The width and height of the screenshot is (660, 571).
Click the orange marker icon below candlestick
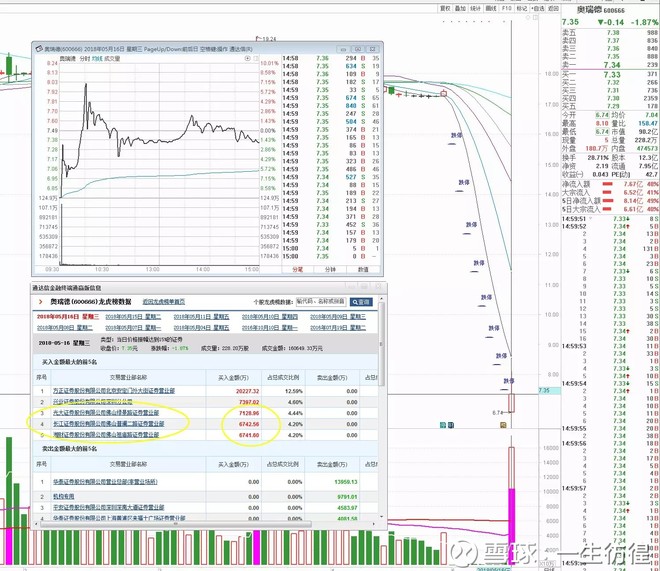click(x=503, y=425)
